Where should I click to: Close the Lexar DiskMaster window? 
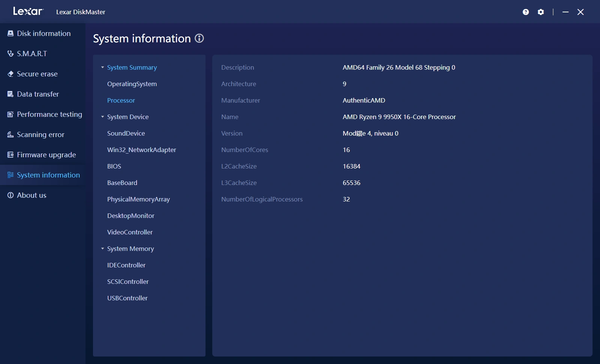pyautogui.click(x=580, y=12)
